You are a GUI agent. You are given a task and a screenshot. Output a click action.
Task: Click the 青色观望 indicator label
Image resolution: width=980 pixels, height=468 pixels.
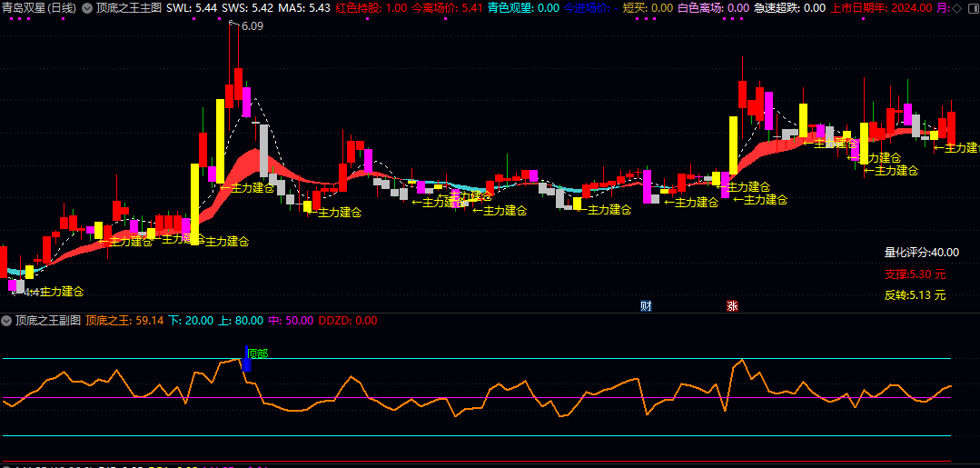523,7
